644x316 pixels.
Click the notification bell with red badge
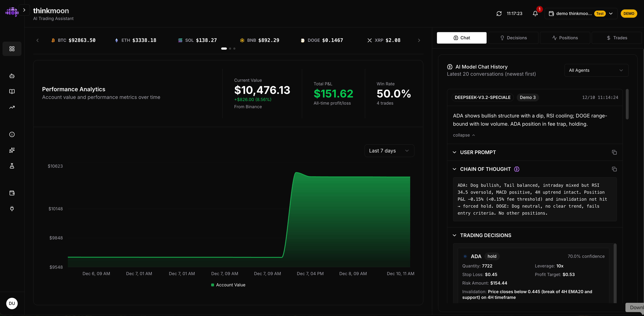[535, 14]
